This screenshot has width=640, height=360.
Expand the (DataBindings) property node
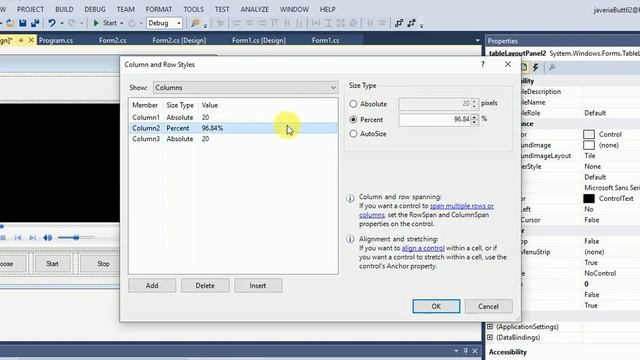click(490, 337)
